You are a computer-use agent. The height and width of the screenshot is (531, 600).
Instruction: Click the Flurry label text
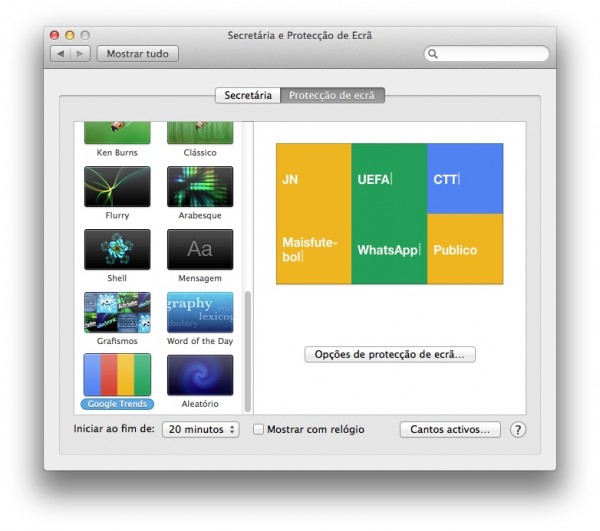(x=117, y=215)
